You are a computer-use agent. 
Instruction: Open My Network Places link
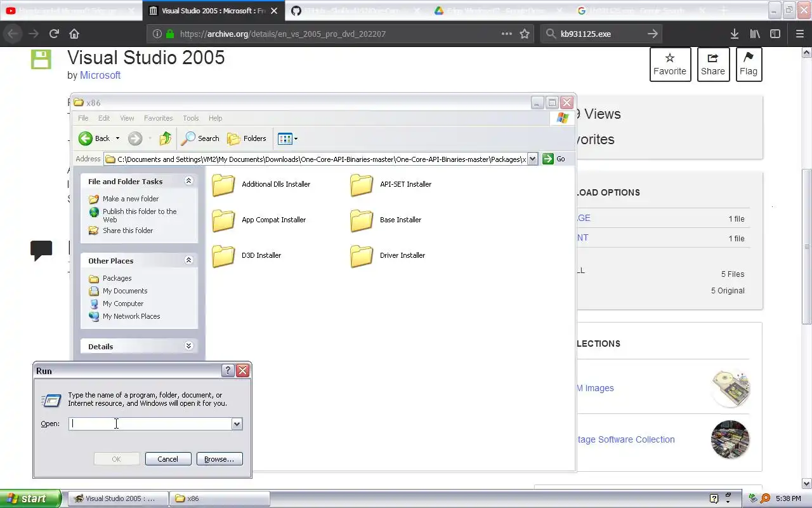tap(131, 316)
